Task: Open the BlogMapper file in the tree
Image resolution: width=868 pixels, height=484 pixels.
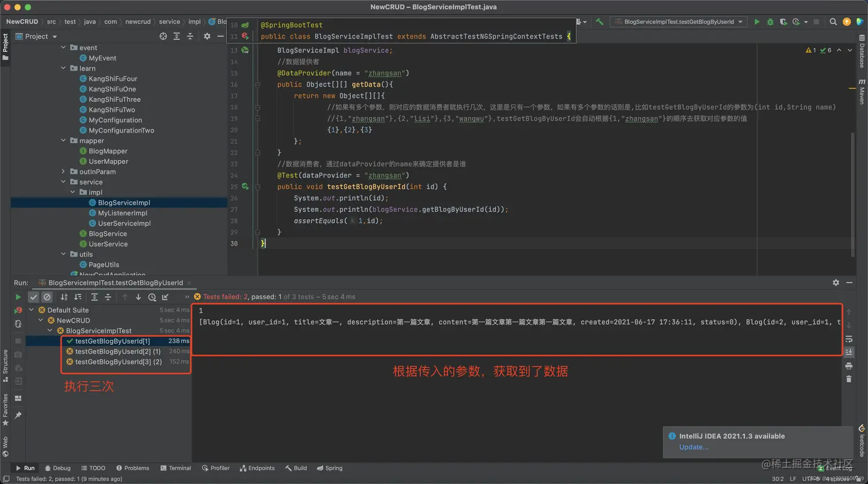Action: click(x=108, y=151)
